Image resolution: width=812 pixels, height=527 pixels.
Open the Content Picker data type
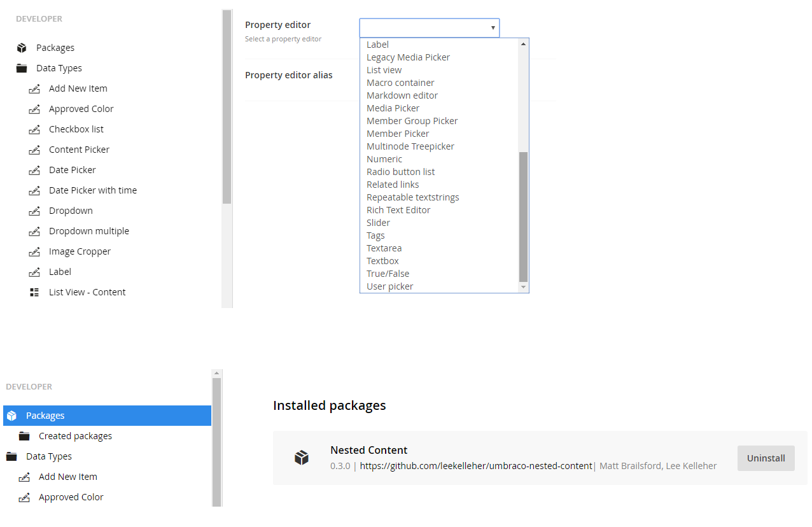coord(79,150)
